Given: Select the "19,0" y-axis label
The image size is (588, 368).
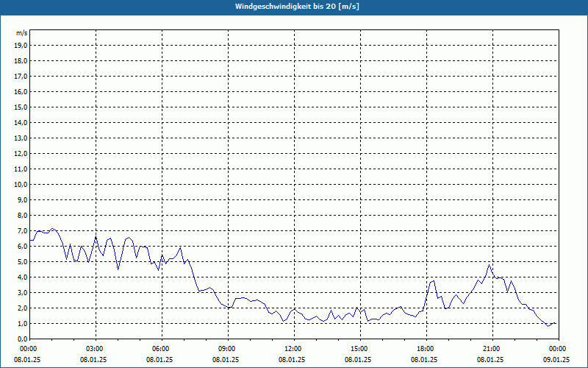Looking at the screenshot, I should [21, 46].
